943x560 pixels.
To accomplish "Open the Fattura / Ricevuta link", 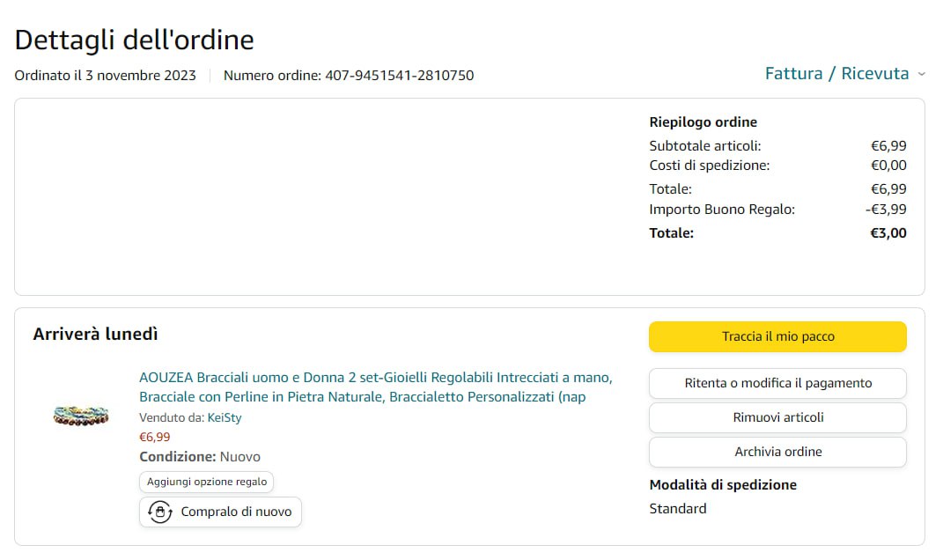I will pos(836,74).
